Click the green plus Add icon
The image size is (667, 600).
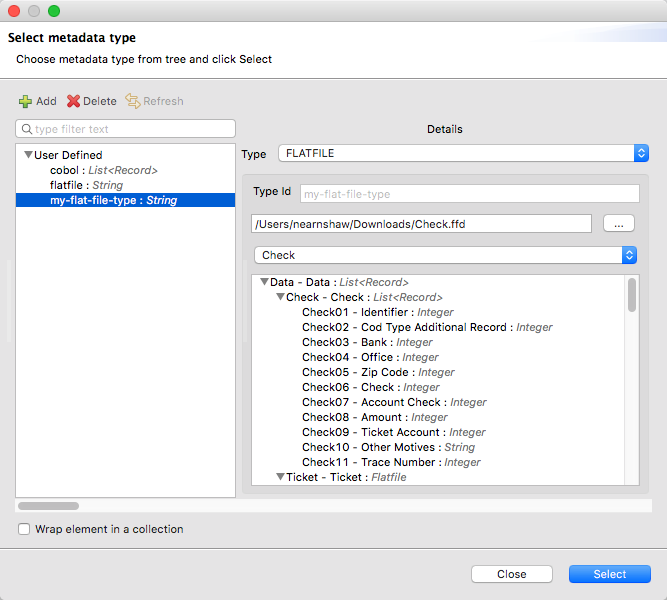coord(25,101)
